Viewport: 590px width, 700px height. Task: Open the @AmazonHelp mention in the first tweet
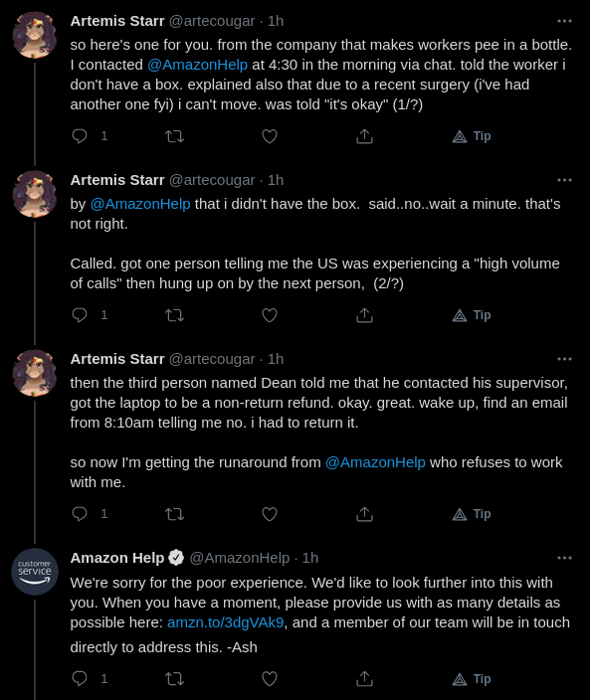point(197,65)
